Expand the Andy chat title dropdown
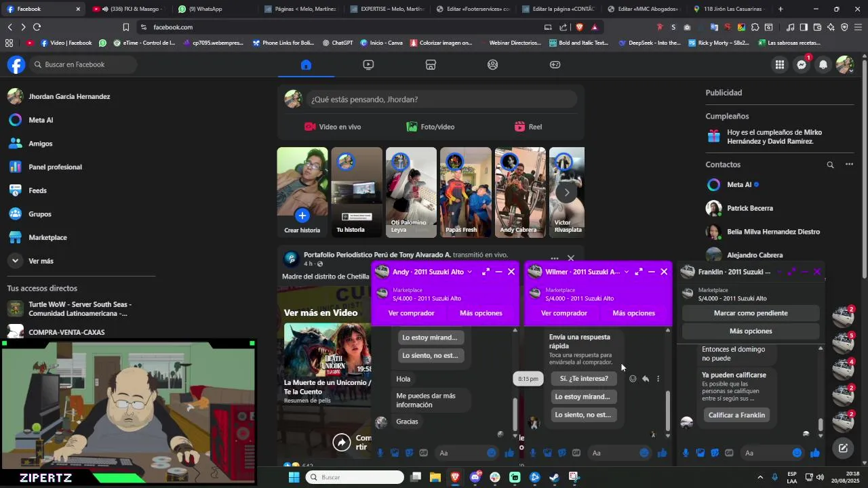The height and width of the screenshot is (488, 868). coord(469,272)
